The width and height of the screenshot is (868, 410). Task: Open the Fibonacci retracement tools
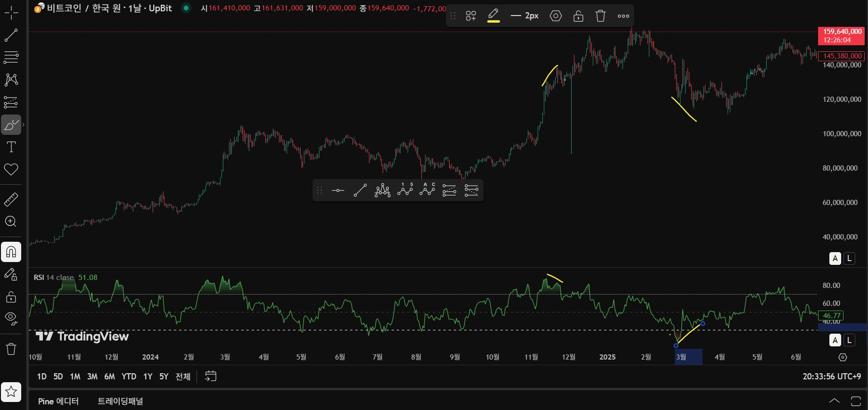coord(11,57)
